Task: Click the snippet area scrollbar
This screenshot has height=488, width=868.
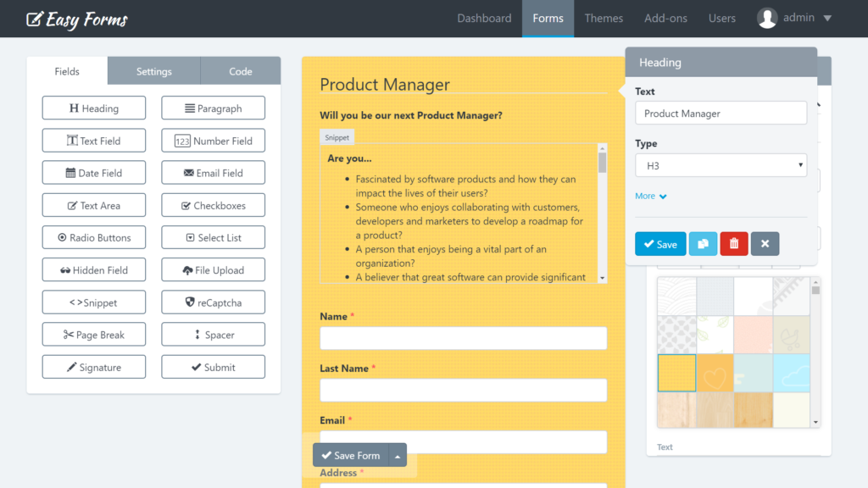Action: (603, 212)
